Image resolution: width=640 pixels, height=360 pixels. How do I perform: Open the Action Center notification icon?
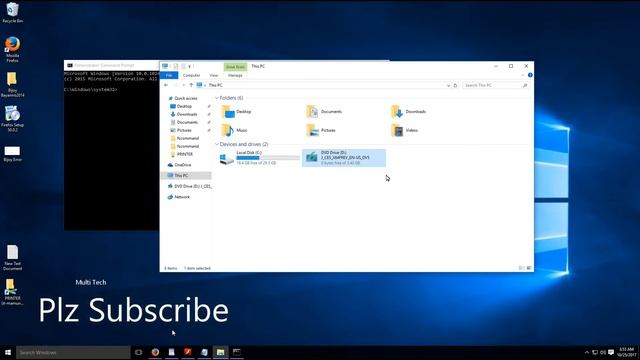611,352
